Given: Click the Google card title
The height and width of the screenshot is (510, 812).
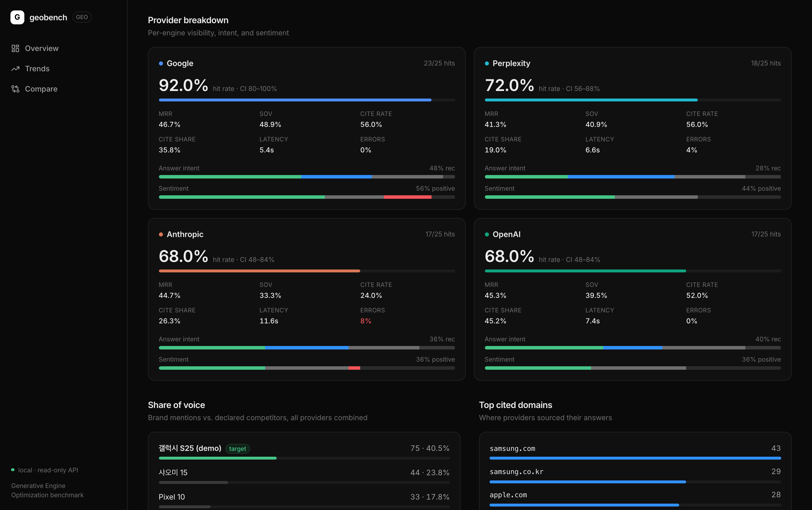Looking at the screenshot, I should pos(180,63).
